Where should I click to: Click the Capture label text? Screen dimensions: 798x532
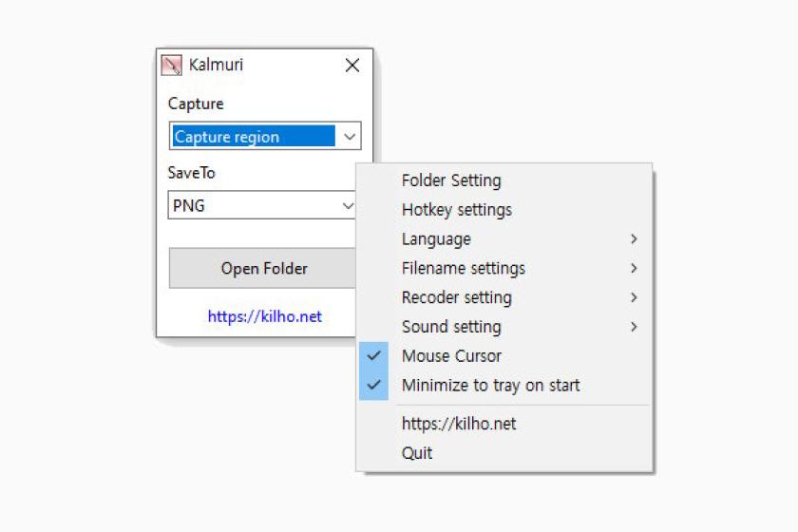tap(196, 104)
